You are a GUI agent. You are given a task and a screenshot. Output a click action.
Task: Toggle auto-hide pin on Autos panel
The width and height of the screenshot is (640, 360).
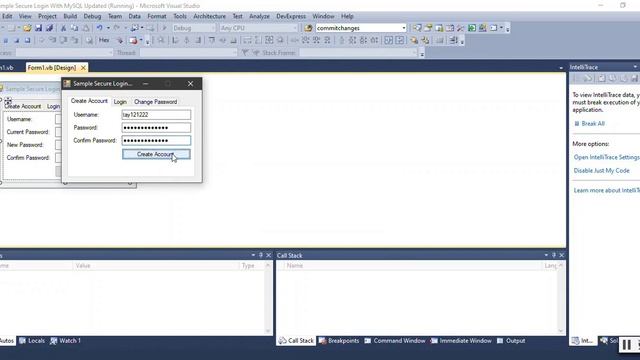261,255
